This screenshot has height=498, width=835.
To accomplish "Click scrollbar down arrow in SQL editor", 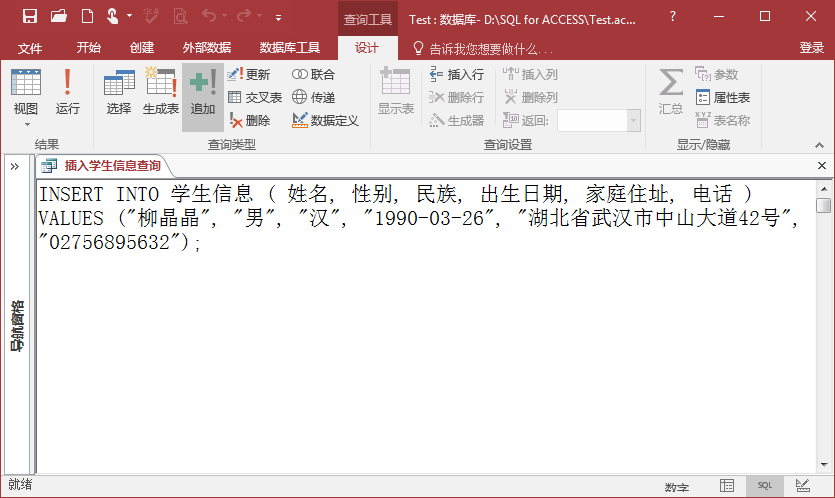I will [824, 465].
